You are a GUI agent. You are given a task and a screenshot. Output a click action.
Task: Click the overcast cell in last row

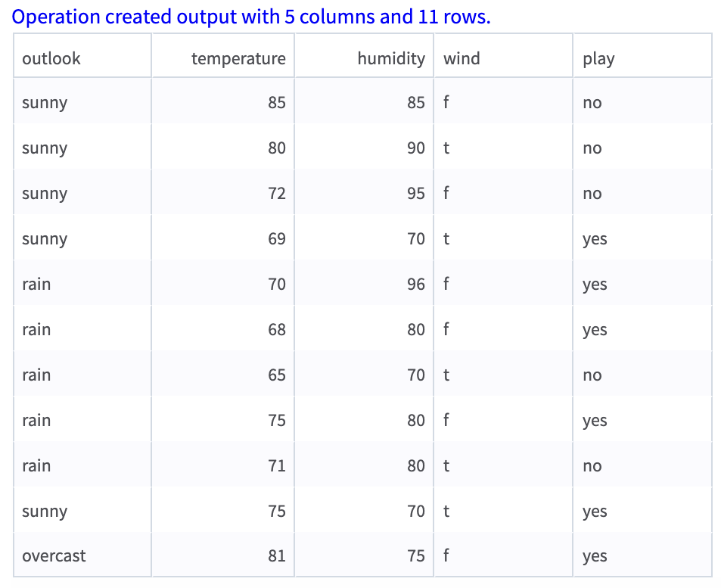[x=54, y=555]
